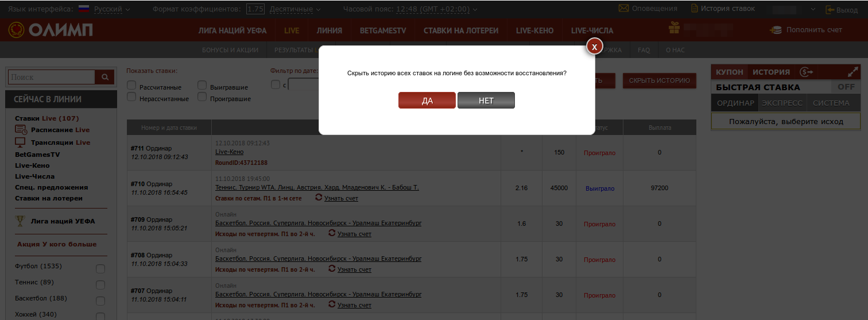The image size is (868, 320).
Task: Expand the coupon panel with arrows icon
Action: click(852, 72)
